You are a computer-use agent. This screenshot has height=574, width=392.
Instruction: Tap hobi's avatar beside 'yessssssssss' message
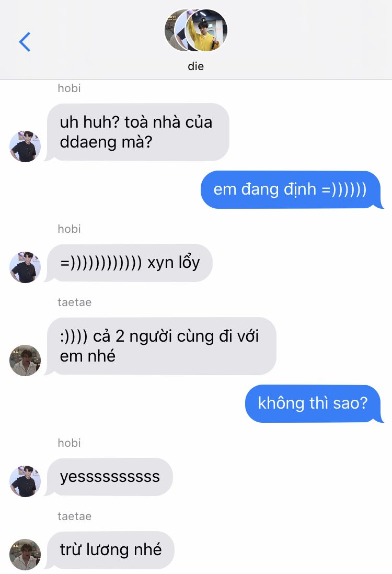(x=25, y=481)
